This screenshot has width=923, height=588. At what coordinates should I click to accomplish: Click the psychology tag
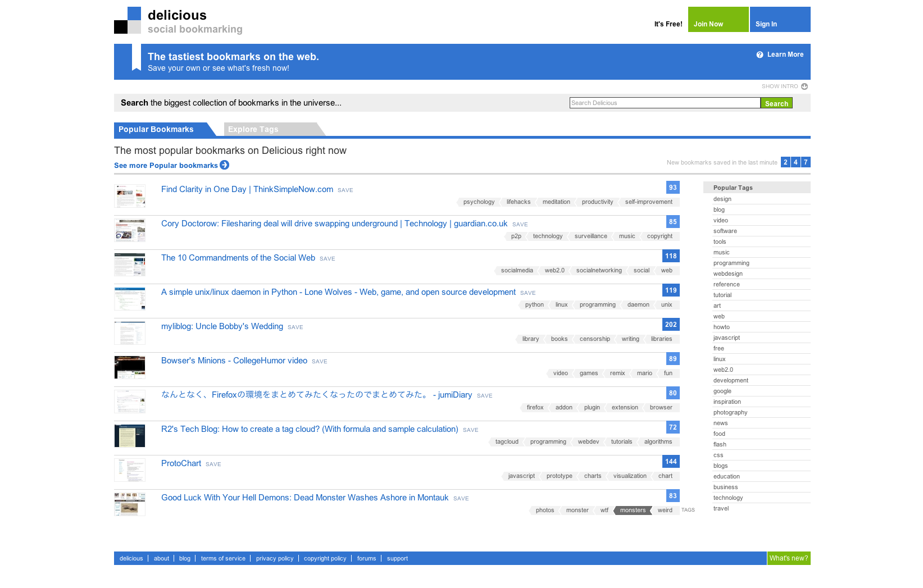tap(479, 202)
